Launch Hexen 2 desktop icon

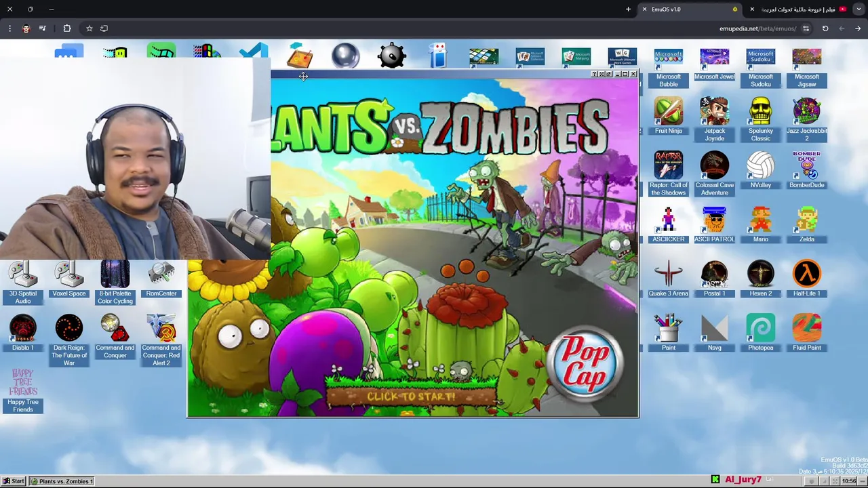click(x=760, y=279)
